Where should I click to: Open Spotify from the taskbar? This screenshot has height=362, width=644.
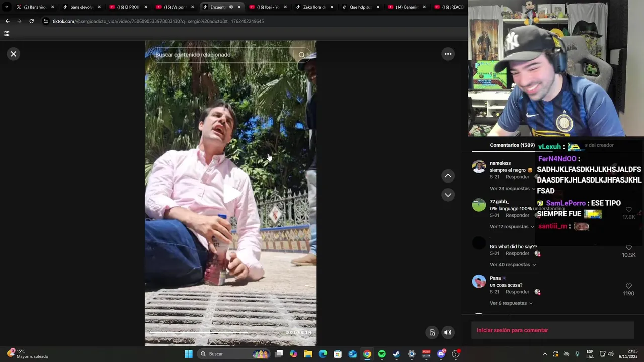382,354
